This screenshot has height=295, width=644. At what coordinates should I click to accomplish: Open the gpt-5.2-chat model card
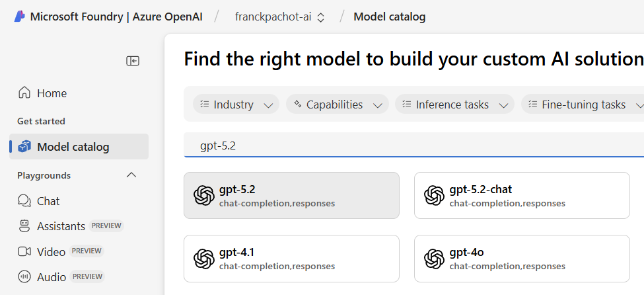point(522,195)
